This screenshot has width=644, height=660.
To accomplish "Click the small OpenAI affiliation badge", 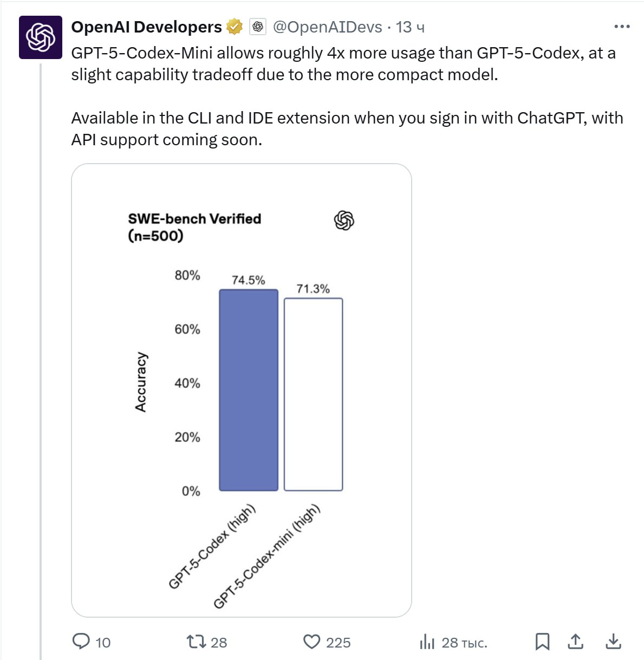I will pos(257,26).
